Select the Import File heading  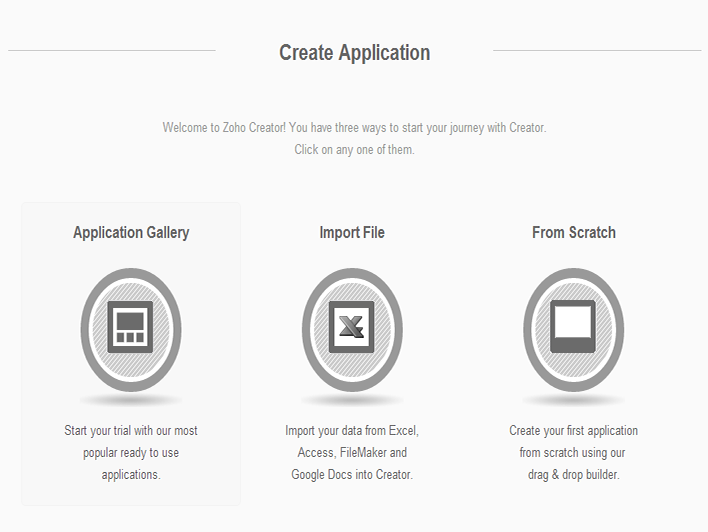[x=352, y=233]
